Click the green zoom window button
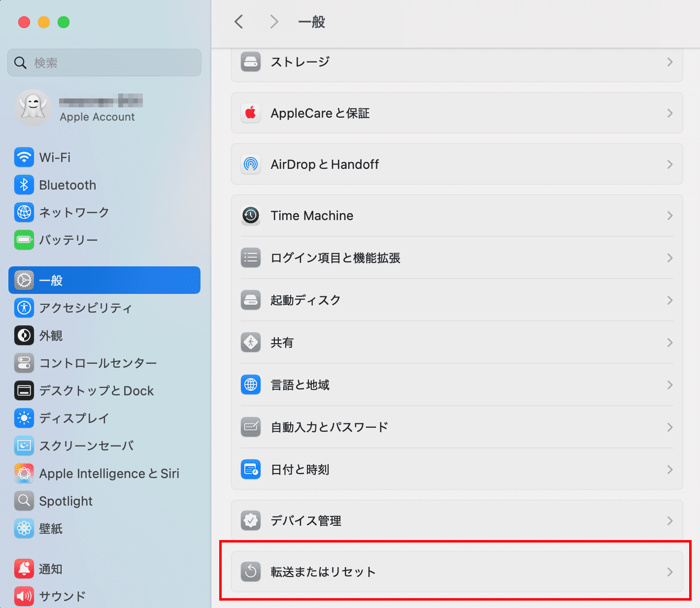Screen dimensions: 700x608 pyautogui.click(x=64, y=22)
